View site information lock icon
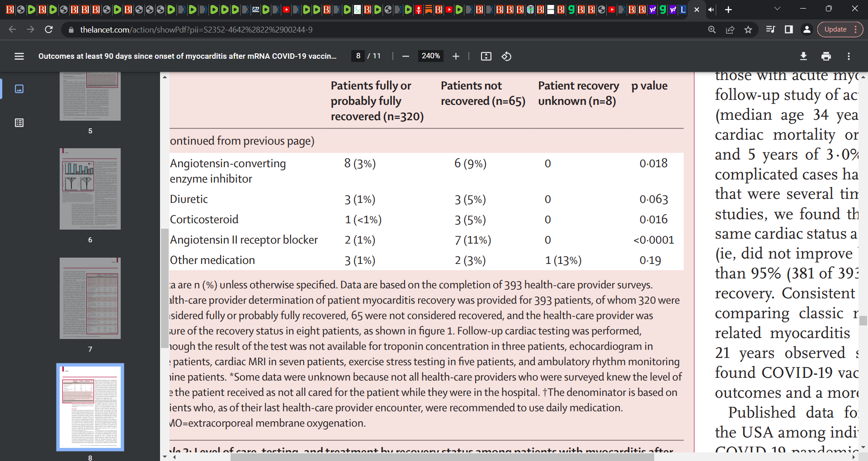Screen dimensions: 868x461 [71, 30]
